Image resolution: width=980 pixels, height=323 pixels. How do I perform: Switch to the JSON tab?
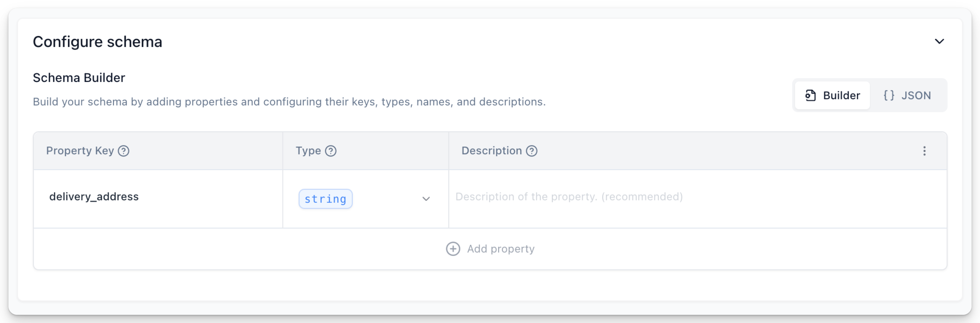tap(907, 95)
